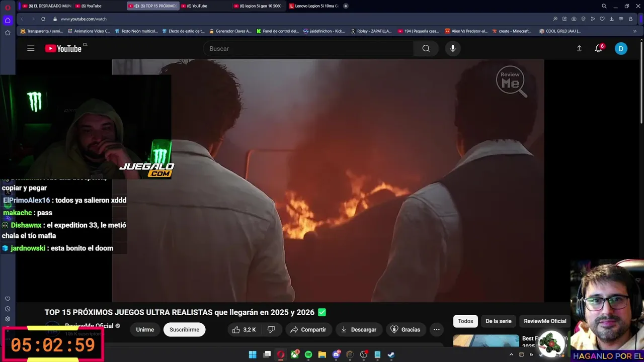Click the Compartir share button

click(x=308, y=329)
